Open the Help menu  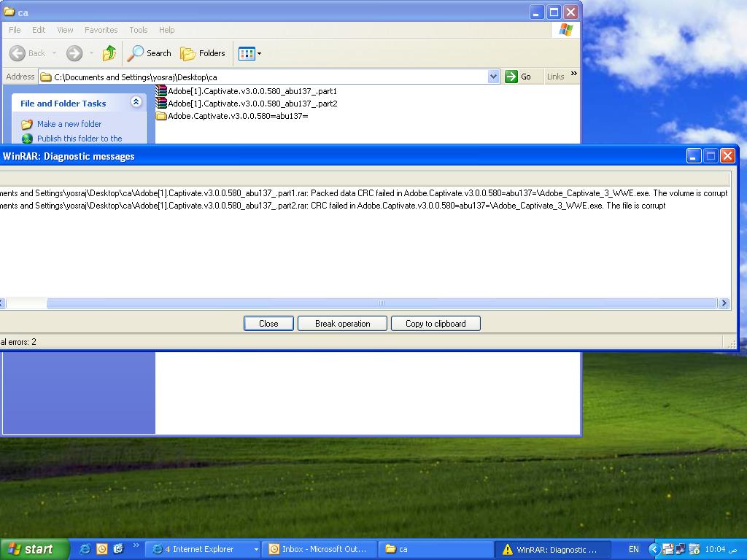[x=167, y=30]
